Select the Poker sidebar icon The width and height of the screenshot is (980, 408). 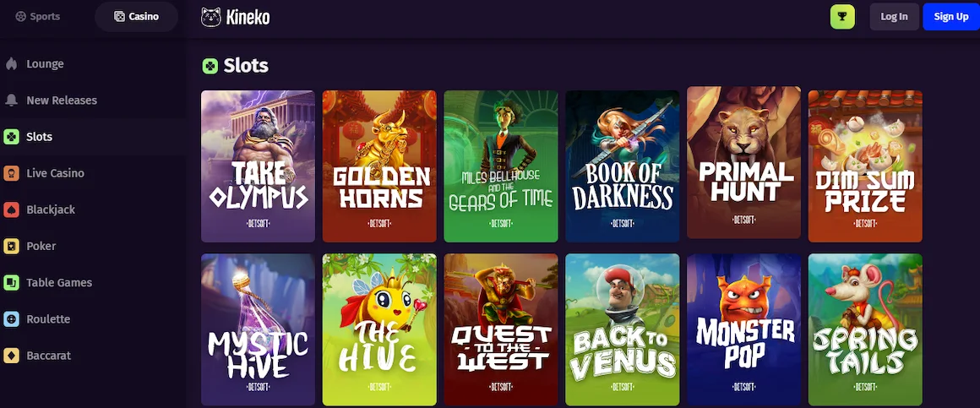pos(11,246)
